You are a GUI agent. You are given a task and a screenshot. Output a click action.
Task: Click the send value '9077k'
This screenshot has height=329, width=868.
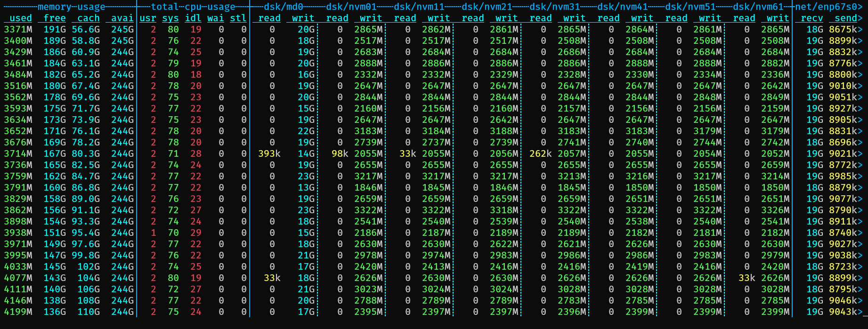(843, 199)
